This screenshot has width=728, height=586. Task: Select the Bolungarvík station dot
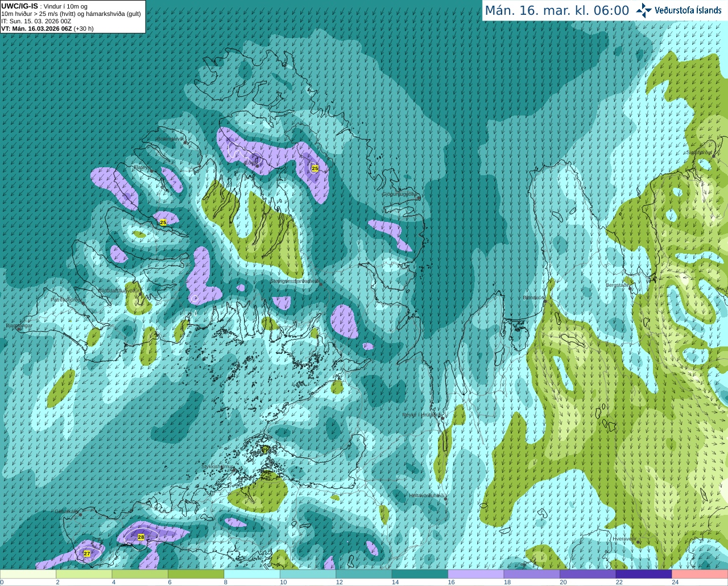[x=185, y=142]
